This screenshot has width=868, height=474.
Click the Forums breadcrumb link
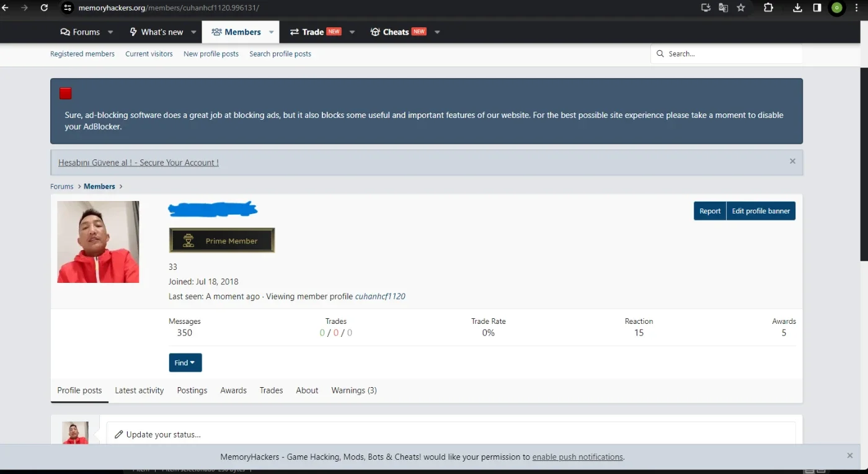coord(62,186)
